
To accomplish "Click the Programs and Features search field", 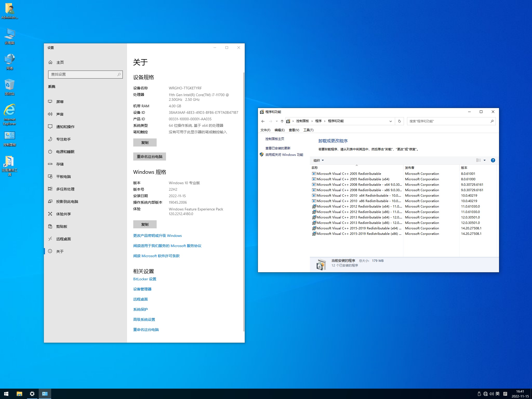I will (x=451, y=121).
